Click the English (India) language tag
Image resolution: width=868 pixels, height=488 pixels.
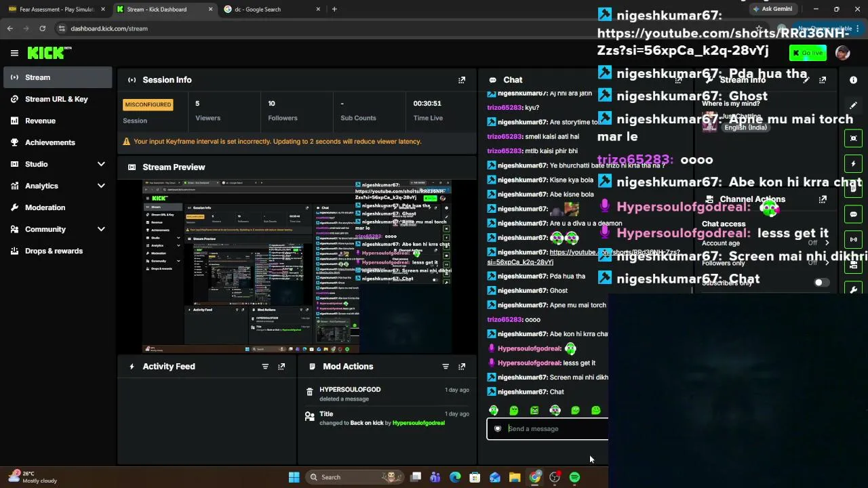[745, 127]
